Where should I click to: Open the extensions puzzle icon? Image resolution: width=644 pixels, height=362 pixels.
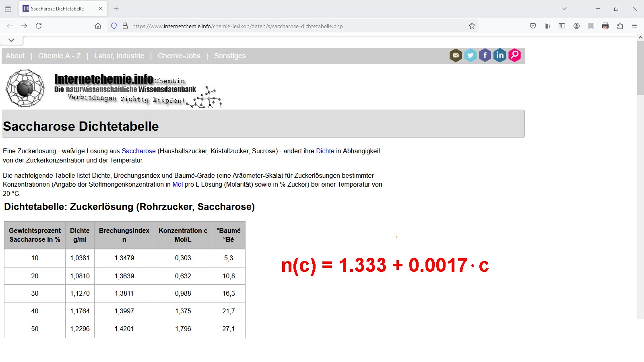620,26
